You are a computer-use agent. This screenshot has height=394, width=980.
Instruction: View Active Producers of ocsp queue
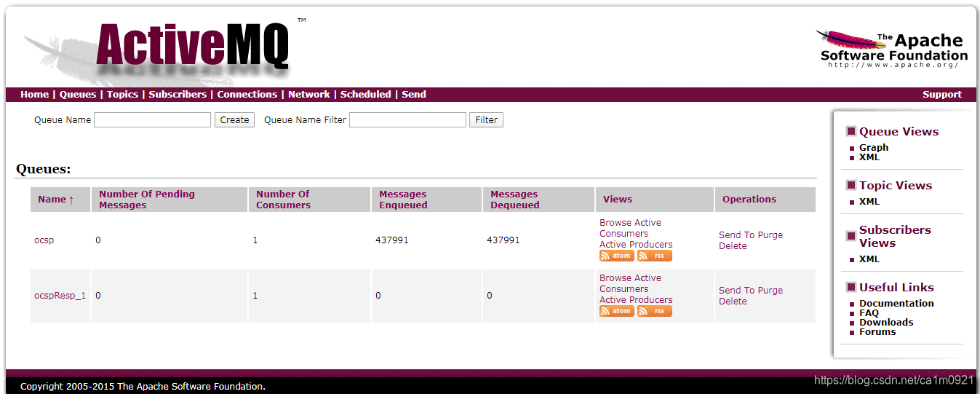click(x=636, y=245)
